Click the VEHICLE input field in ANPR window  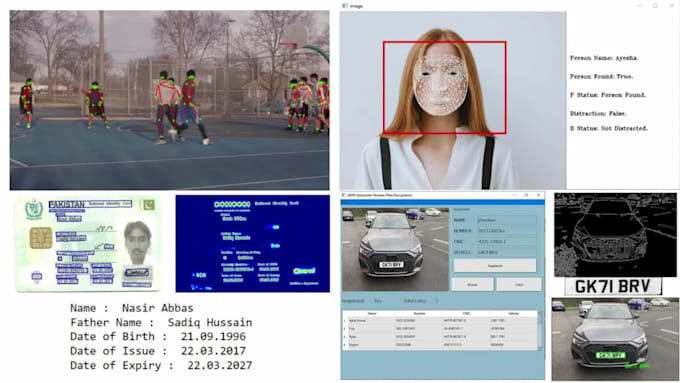[x=507, y=252]
